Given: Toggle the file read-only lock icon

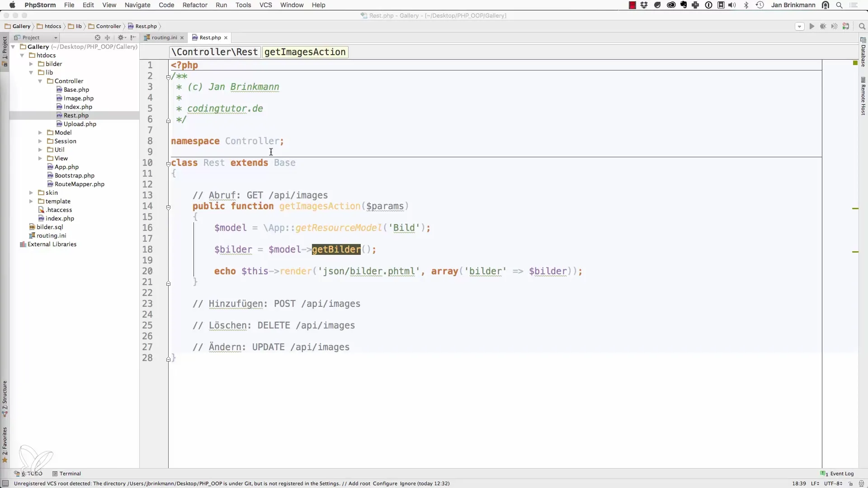Looking at the screenshot, I should tap(850, 483).
